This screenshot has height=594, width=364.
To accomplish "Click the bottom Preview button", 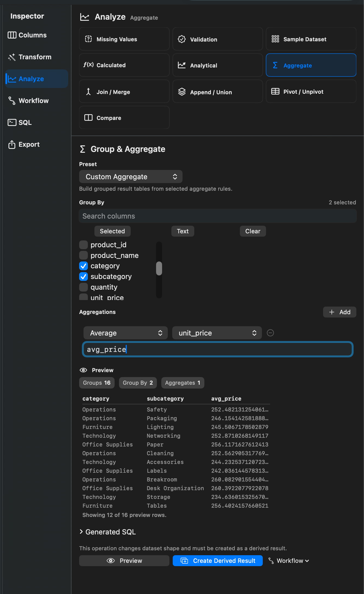I will coord(124,561).
